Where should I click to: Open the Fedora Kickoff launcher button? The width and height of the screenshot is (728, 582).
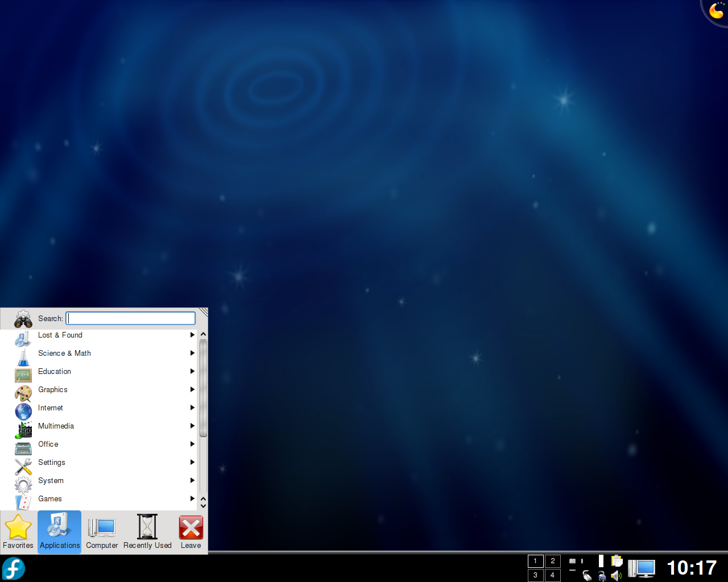pos(13,568)
